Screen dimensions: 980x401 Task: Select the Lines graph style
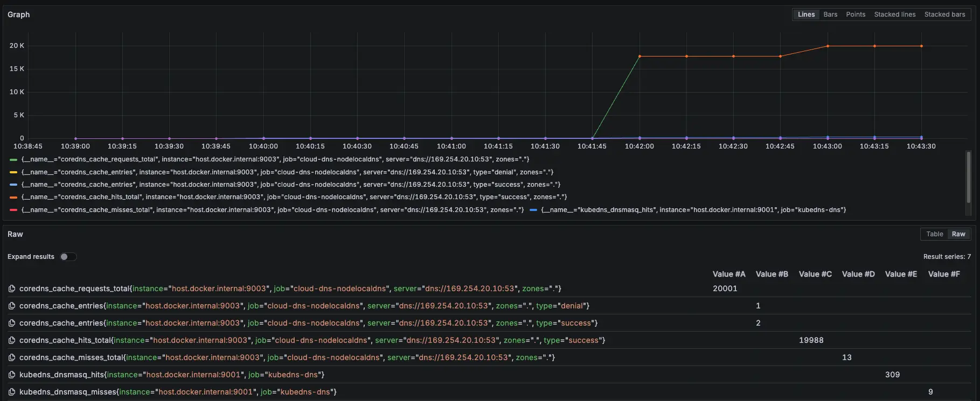click(806, 15)
